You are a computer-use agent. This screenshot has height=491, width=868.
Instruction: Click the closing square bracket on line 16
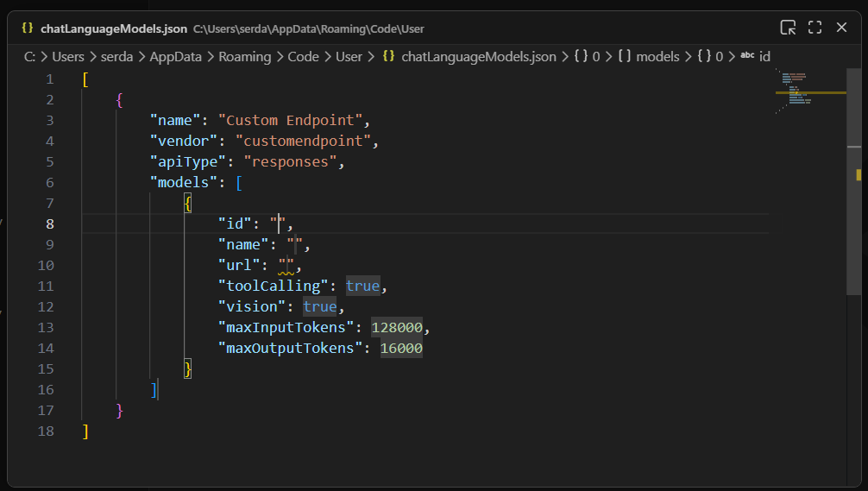tap(154, 390)
